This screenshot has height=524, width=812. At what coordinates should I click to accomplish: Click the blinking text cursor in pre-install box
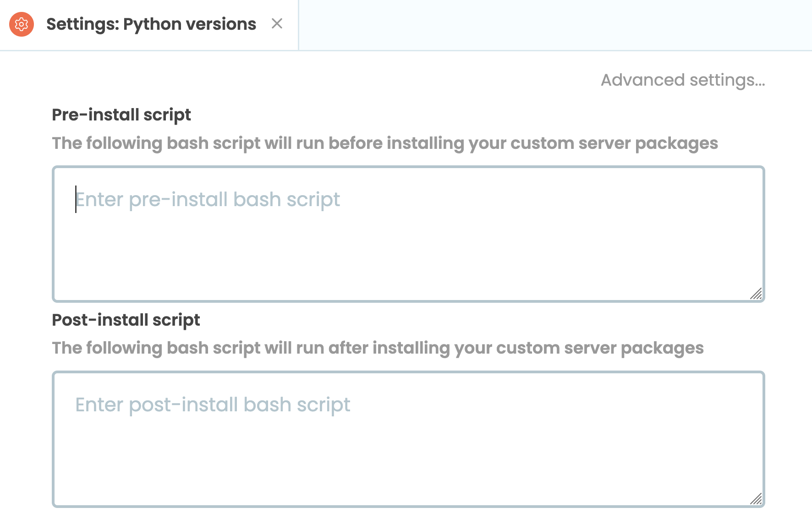pyautogui.click(x=76, y=200)
